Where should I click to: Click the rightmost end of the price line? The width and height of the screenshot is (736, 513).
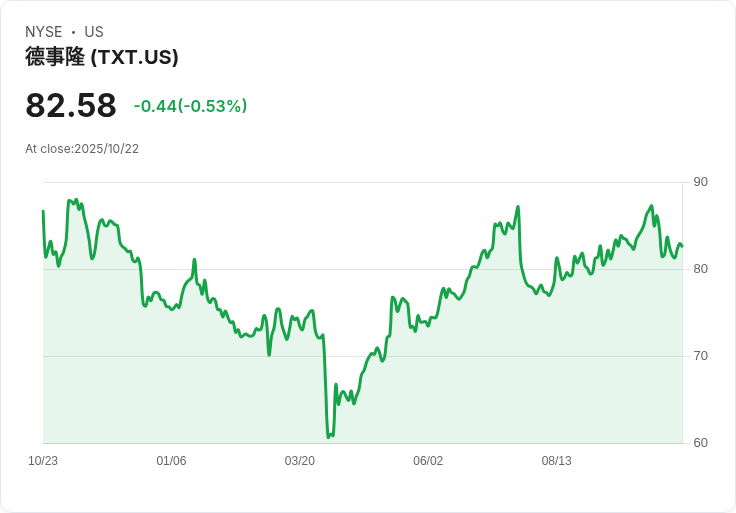click(x=682, y=246)
